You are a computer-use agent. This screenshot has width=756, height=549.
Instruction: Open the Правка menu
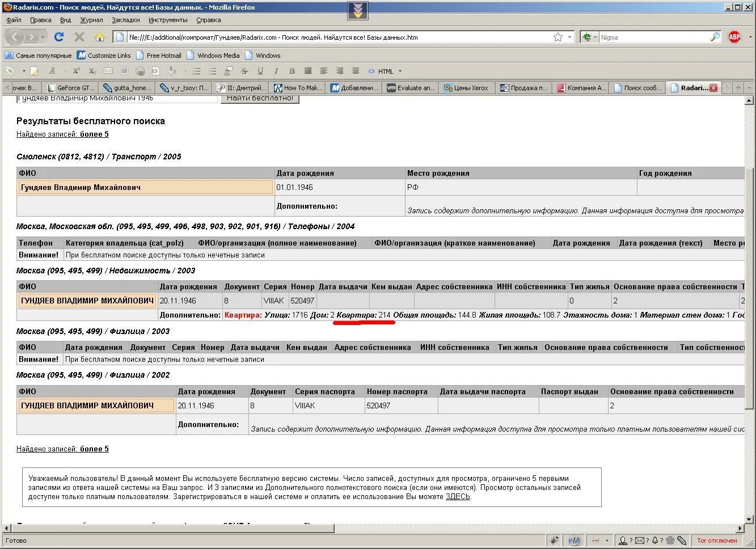(40, 20)
